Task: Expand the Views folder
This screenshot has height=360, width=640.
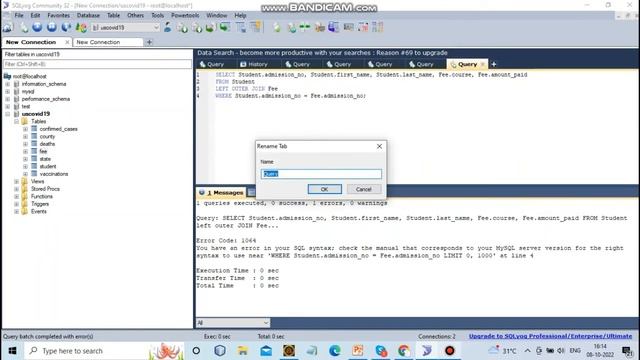Action: point(16,182)
